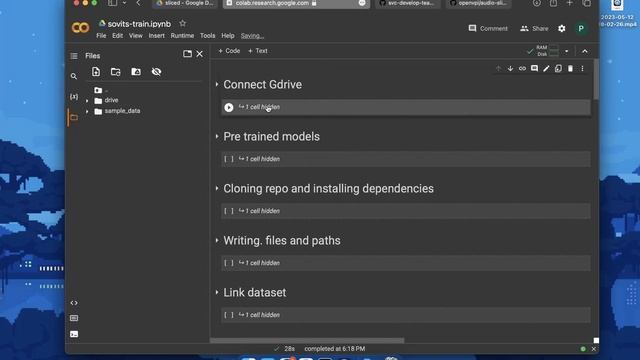
Task: Move cell up arrow
Action: pyautogui.click(x=498, y=69)
